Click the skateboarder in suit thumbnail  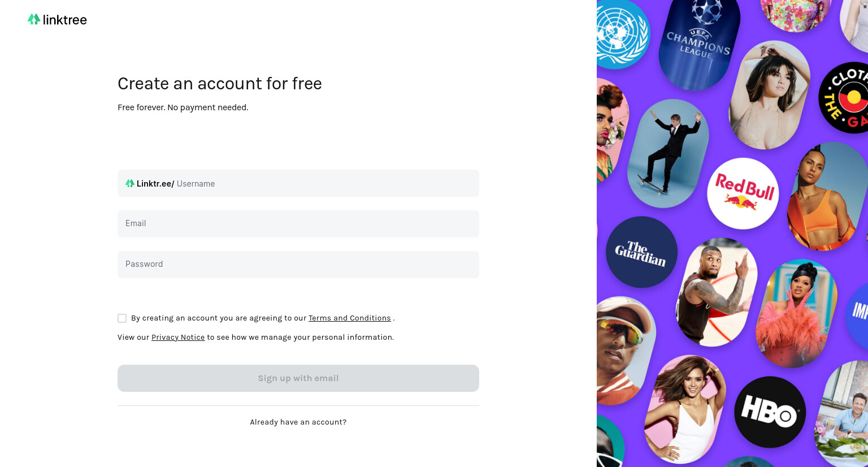pyautogui.click(x=668, y=154)
